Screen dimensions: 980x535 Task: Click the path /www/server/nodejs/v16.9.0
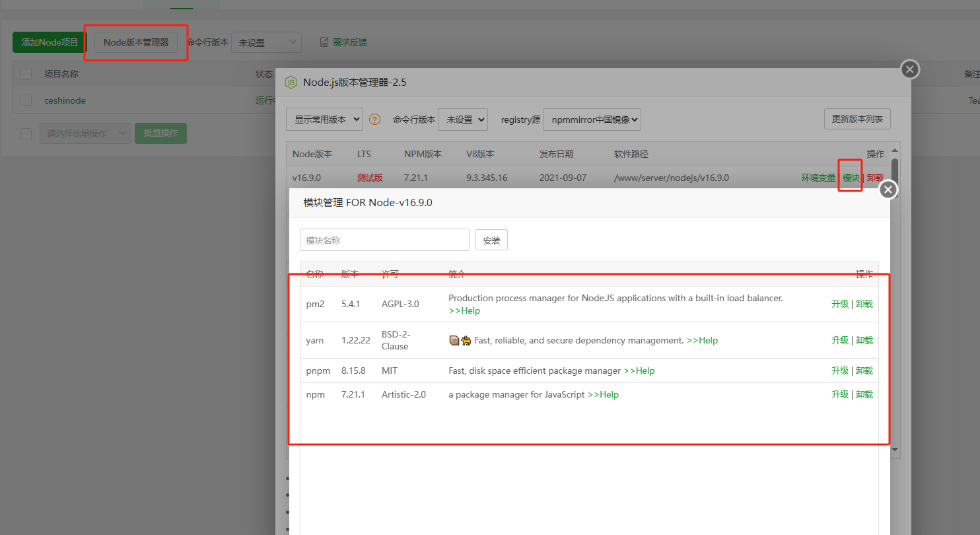click(x=672, y=178)
